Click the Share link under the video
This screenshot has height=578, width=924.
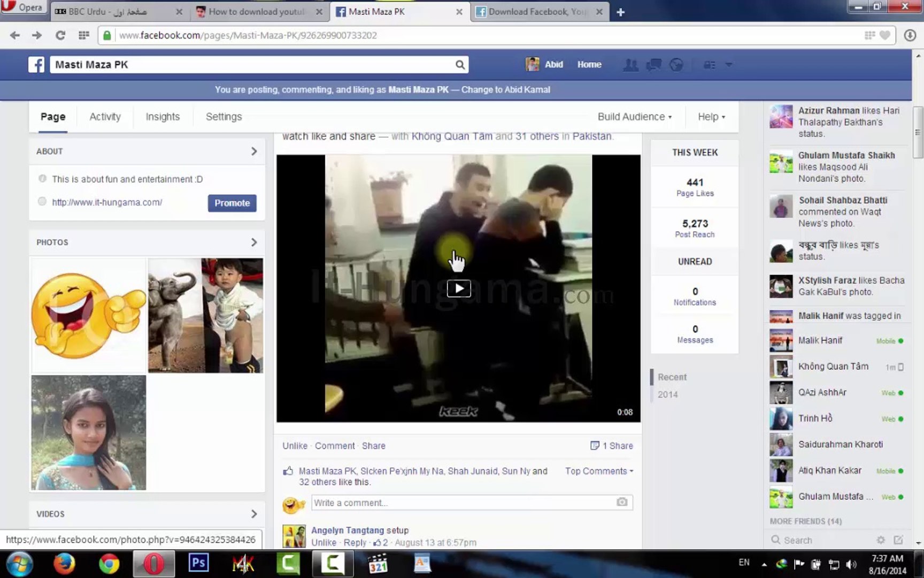tap(373, 445)
